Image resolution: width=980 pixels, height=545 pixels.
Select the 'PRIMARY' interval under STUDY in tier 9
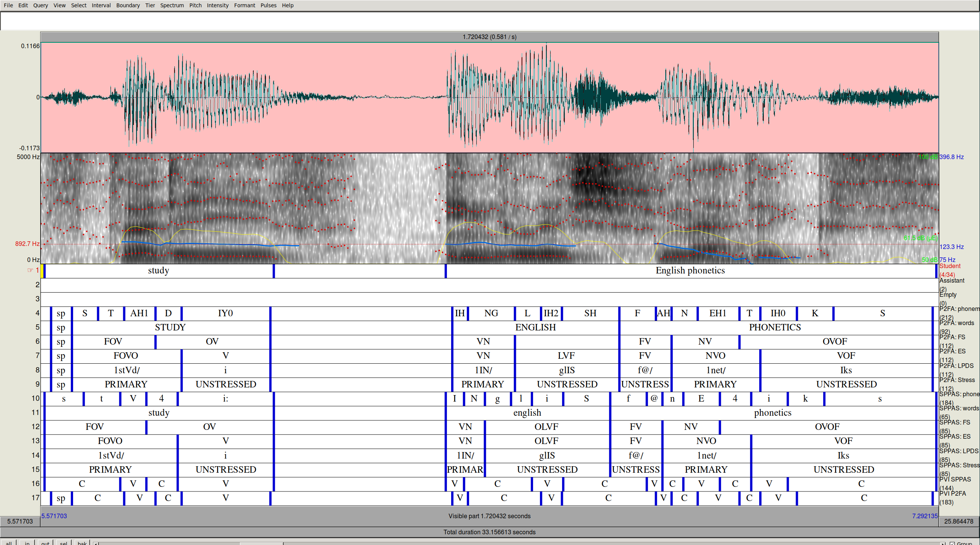[126, 384]
